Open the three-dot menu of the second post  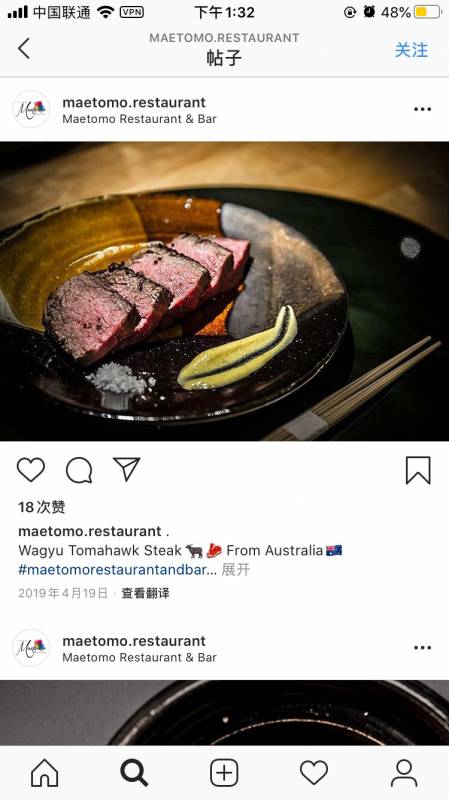point(422,647)
